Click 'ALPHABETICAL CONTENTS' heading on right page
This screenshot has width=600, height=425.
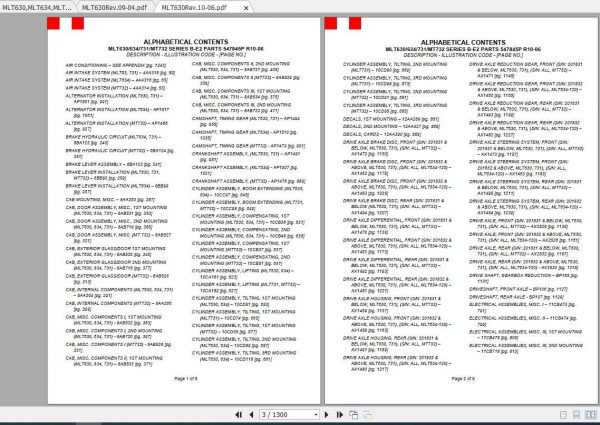coord(463,42)
